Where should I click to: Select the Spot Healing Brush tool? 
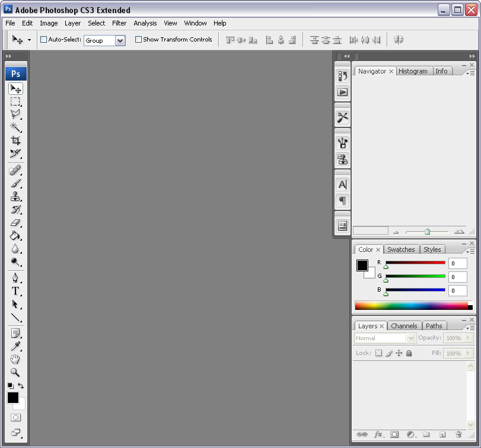tap(15, 170)
